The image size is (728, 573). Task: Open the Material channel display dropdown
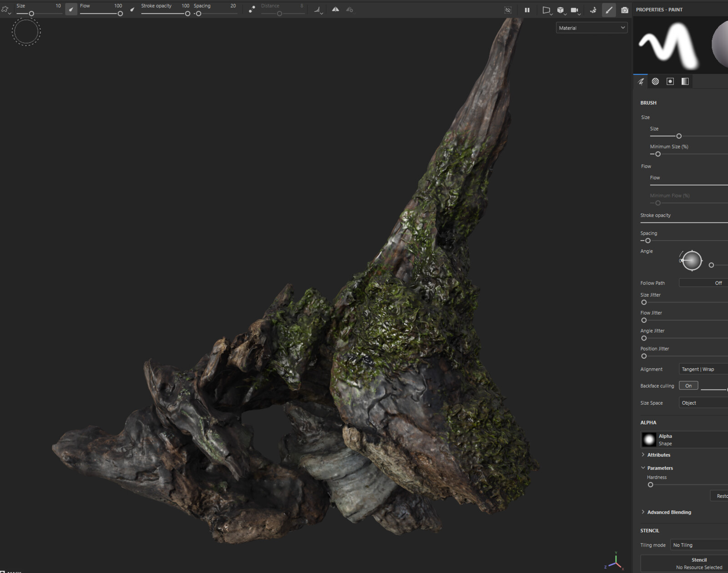[591, 28]
